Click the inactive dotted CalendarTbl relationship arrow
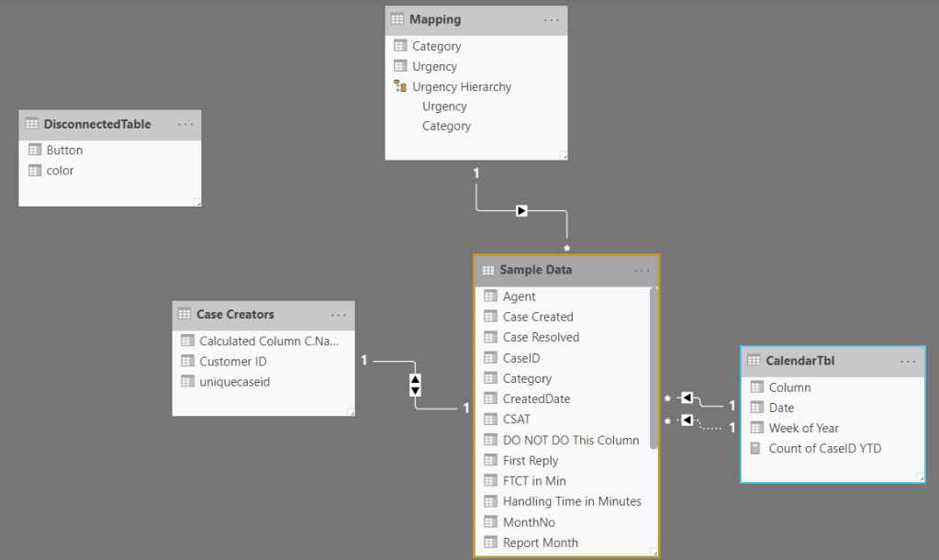 click(x=686, y=420)
